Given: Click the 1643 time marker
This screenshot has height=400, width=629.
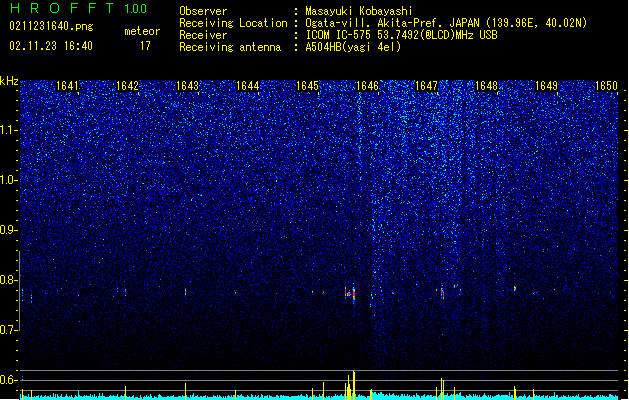Looking at the screenshot, I should tap(187, 86).
